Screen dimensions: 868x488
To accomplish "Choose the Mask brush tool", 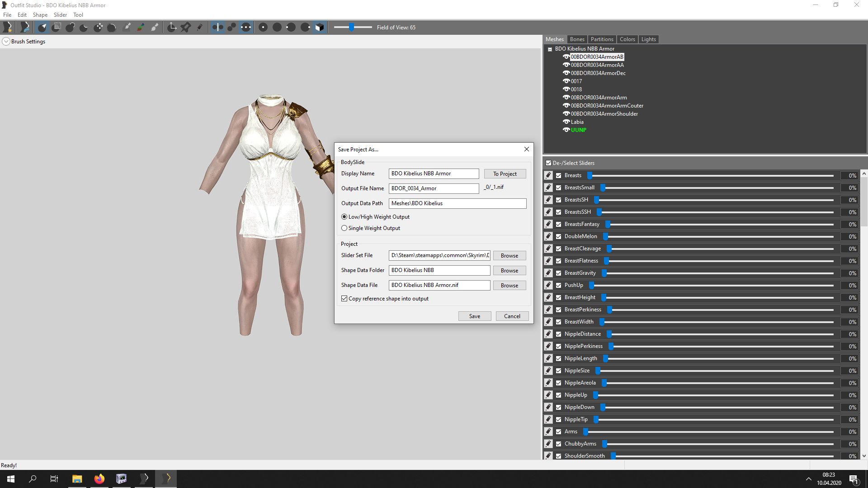I will click(x=57, y=27).
